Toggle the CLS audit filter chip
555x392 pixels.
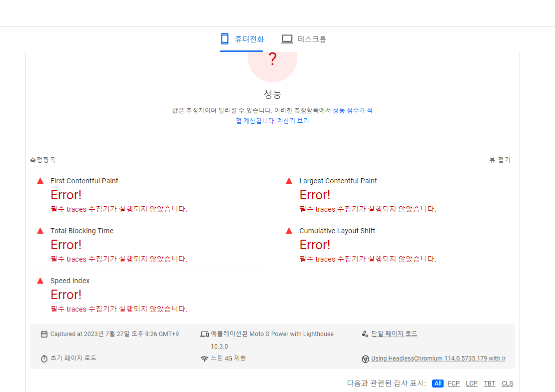click(x=507, y=384)
